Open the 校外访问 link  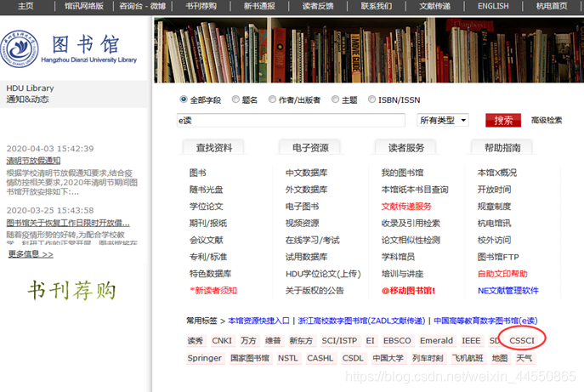[x=494, y=240]
